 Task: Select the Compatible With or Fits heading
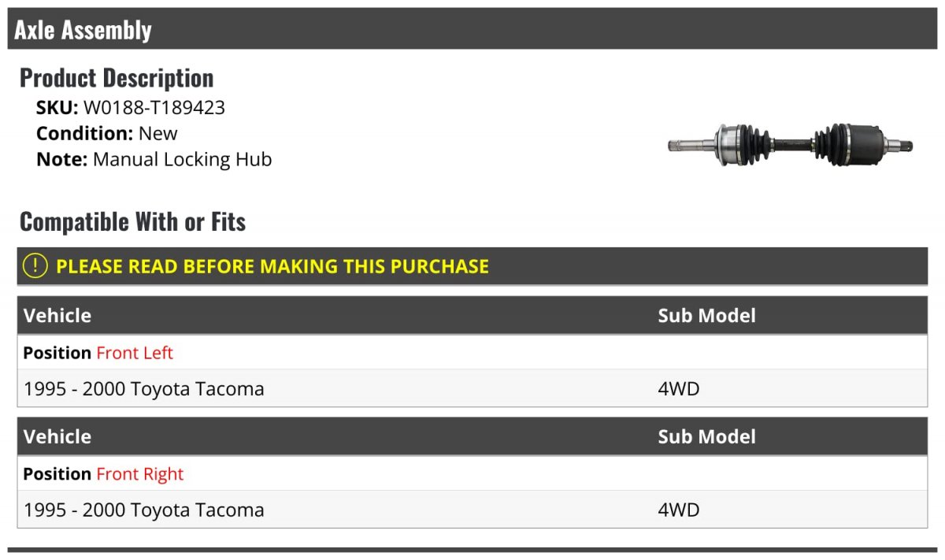coord(132,222)
